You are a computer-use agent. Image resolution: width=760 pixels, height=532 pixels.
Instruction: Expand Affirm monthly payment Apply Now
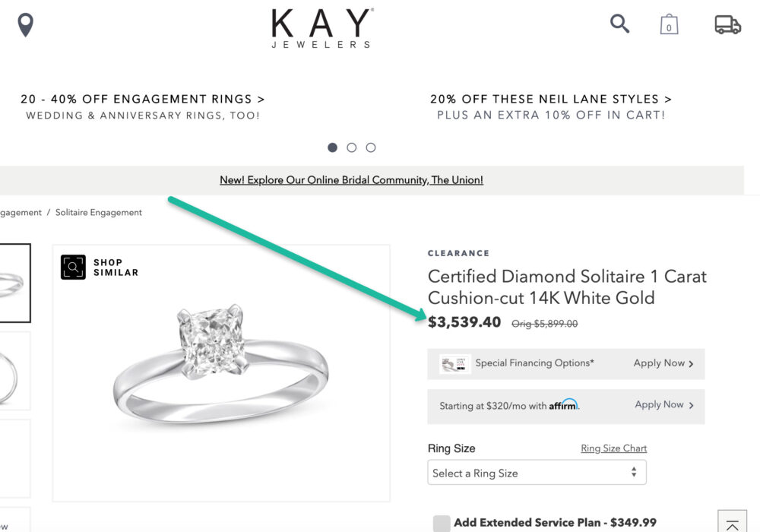coord(664,405)
